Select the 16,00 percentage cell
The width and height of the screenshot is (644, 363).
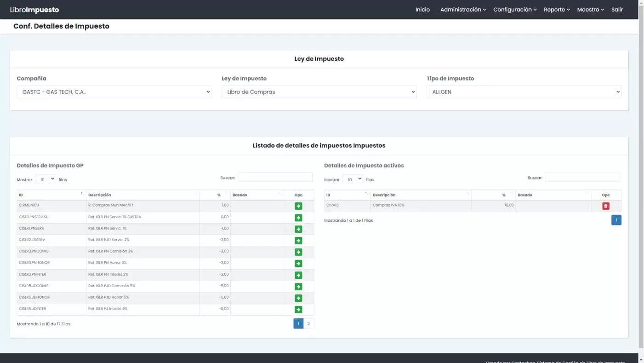(x=493, y=206)
